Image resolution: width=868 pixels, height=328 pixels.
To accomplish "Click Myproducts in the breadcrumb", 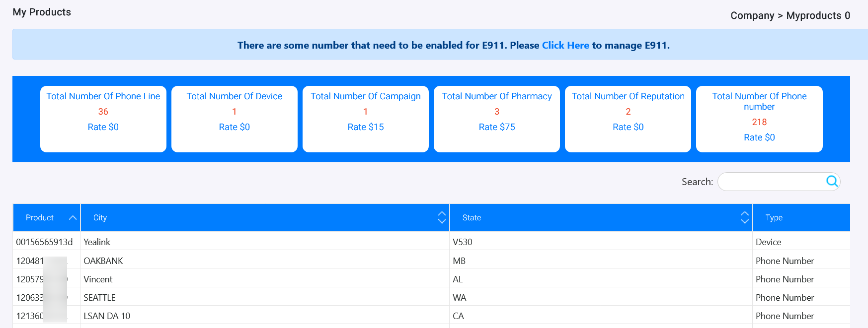I will pos(813,15).
